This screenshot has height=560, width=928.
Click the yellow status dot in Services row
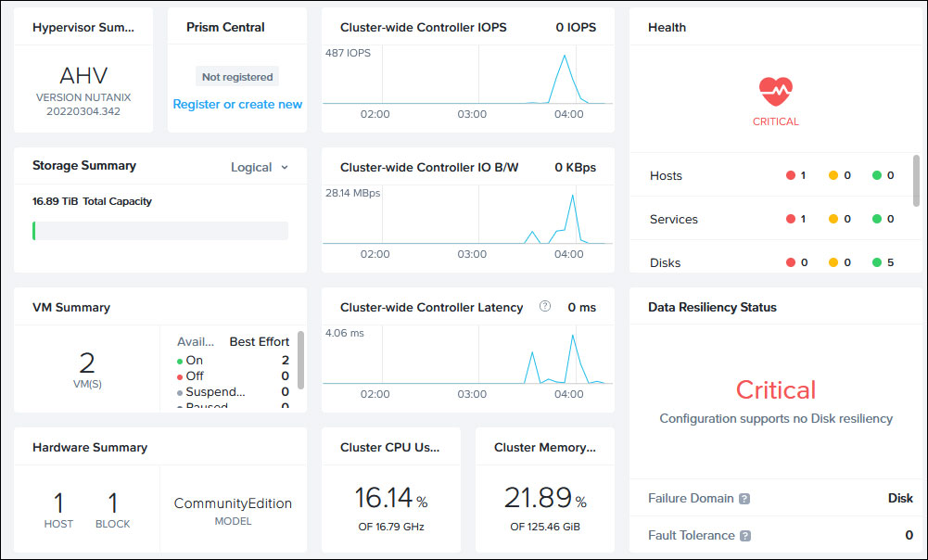[833, 219]
